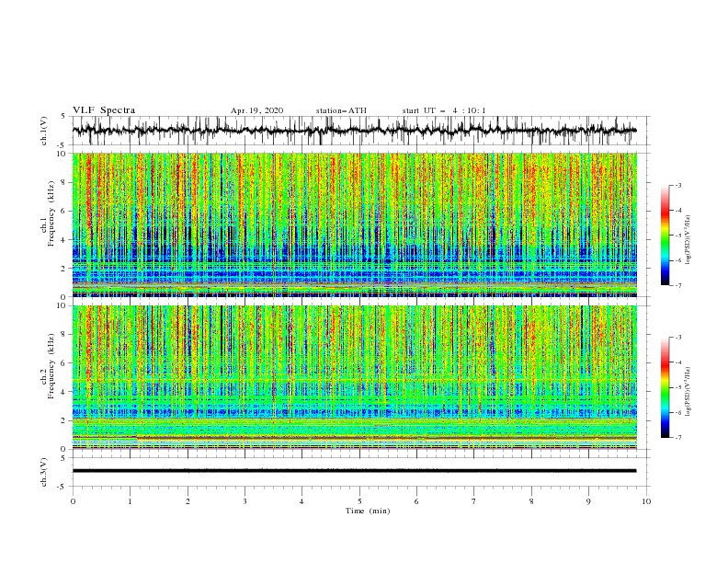Screen dimensions: 728x563
Task: Click time axis tick label "0"
Action: coord(73,501)
